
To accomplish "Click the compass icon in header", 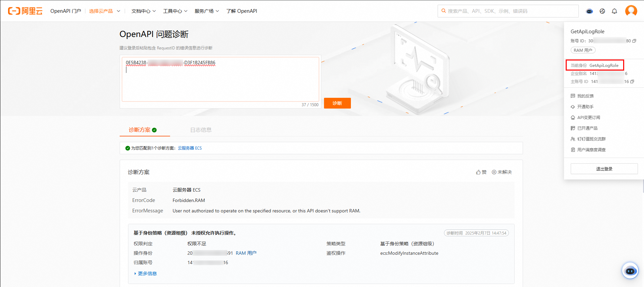I will [x=602, y=11].
